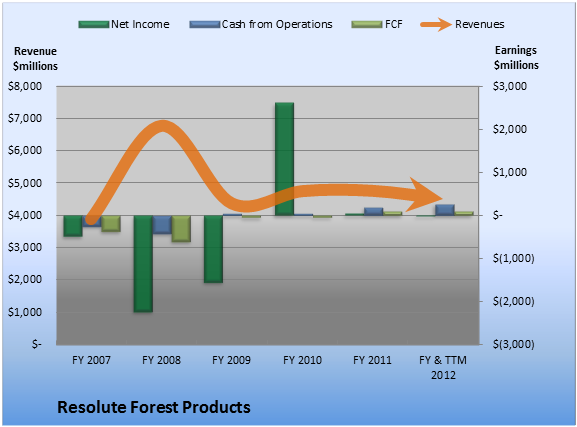Image resolution: width=577 pixels, height=427 pixels.
Task: Select the FY 2007 axis label
Action: [x=91, y=360]
